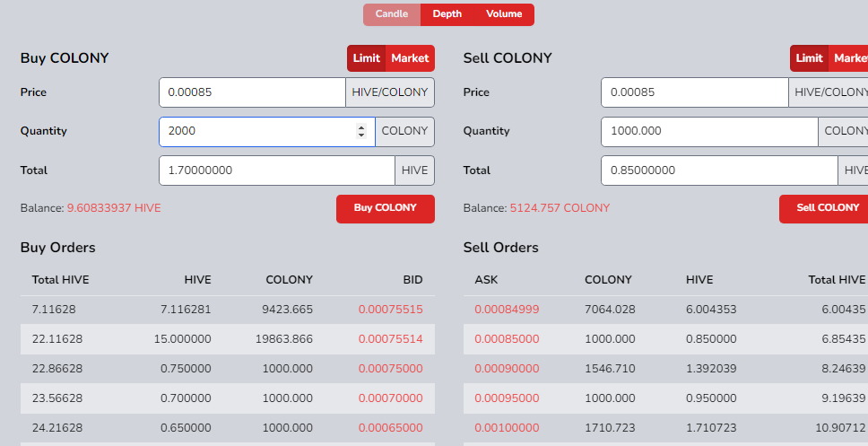This screenshot has width=868, height=446.
Task: Click the Sell Orders heading
Action: click(x=501, y=248)
